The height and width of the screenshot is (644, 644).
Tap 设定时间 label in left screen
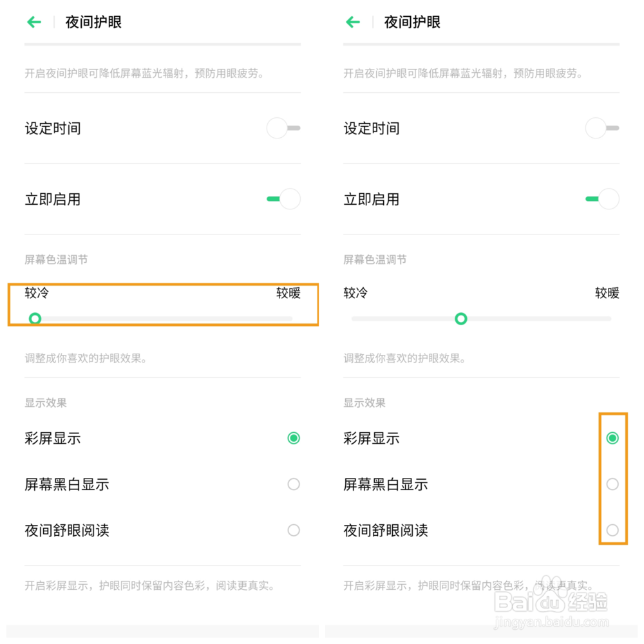point(53,129)
